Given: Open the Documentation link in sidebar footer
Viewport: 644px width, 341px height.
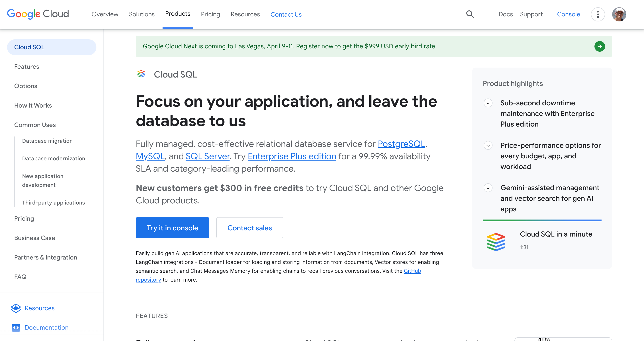Looking at the screenshot, I should coord(46,328).
